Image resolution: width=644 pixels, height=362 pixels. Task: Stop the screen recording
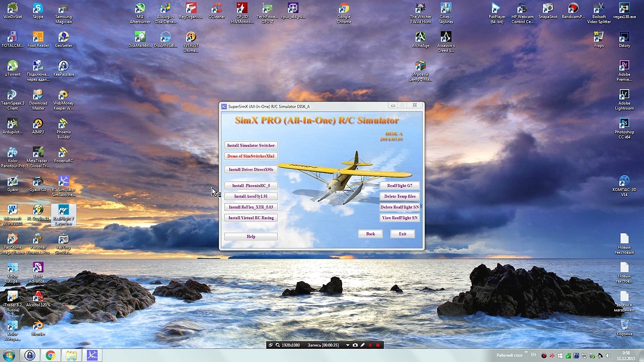(x=378, y=345)
